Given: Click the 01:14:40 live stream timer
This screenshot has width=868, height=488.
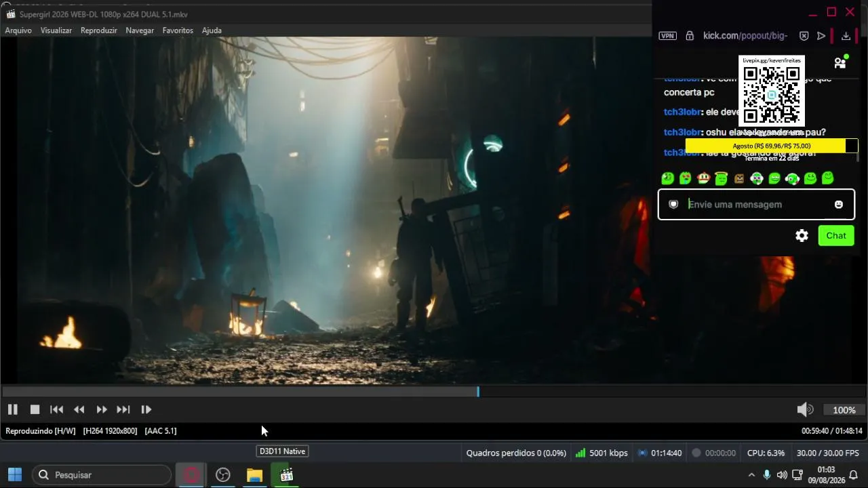Looking at the screenshot, I should pyautogui.click(x=667, y=453).
